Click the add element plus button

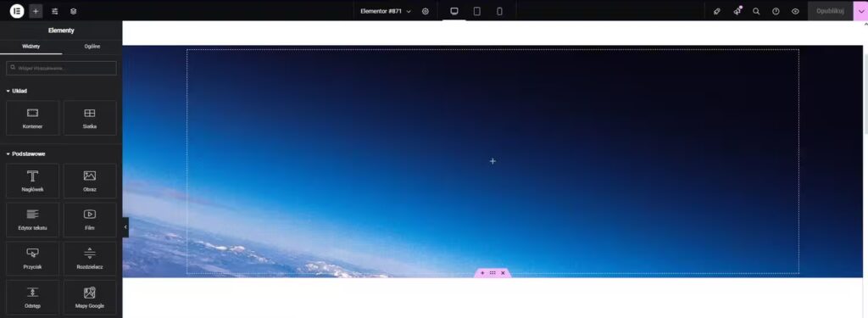(x=36, y=11)
